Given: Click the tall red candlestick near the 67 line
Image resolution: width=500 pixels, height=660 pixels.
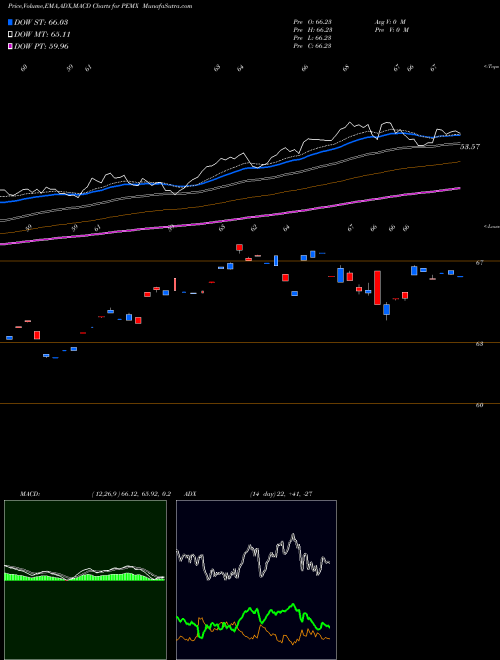Looking at the screenshot, I should [378, 287].
